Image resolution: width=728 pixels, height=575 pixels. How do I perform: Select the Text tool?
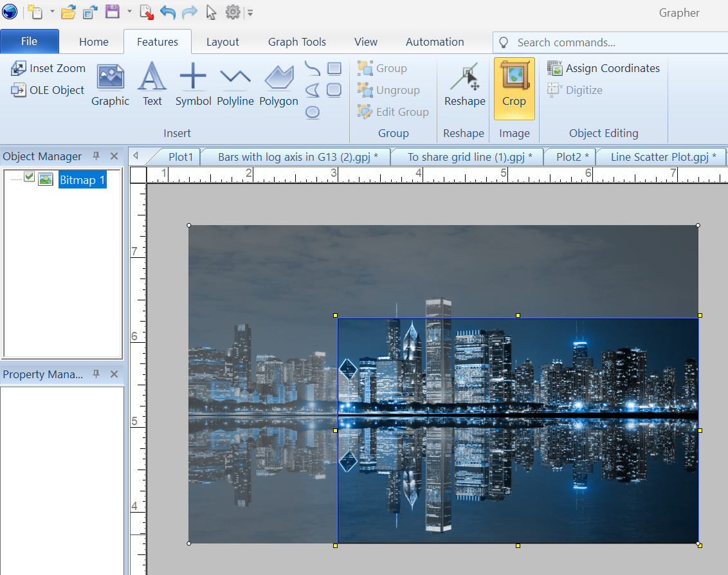[x=152, y=84]
